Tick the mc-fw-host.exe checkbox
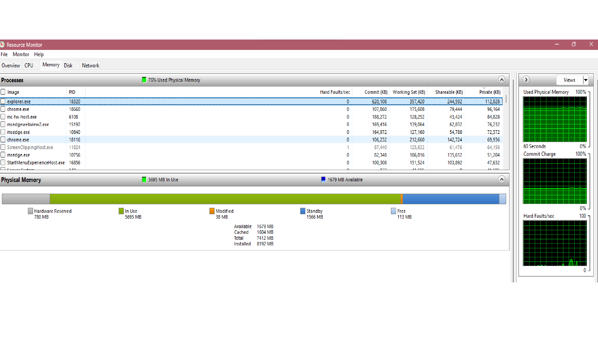Screen dimensions: 598x364 coord(3,117)
